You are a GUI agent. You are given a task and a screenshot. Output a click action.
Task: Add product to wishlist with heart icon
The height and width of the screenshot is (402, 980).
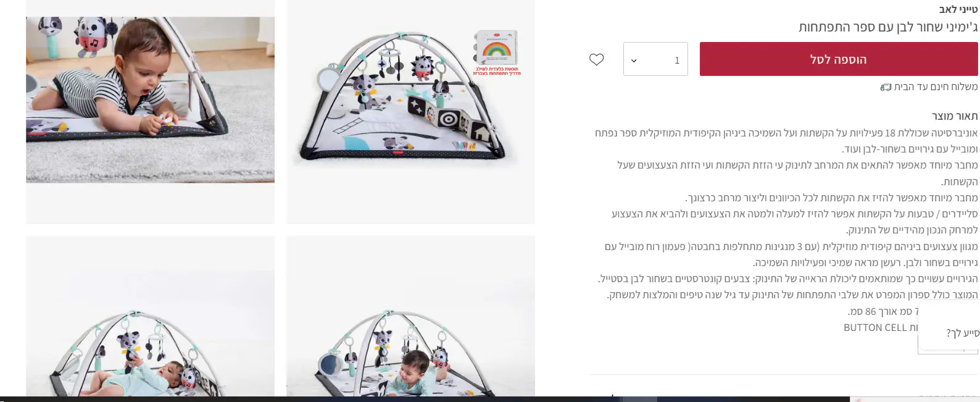coord(596,60)
